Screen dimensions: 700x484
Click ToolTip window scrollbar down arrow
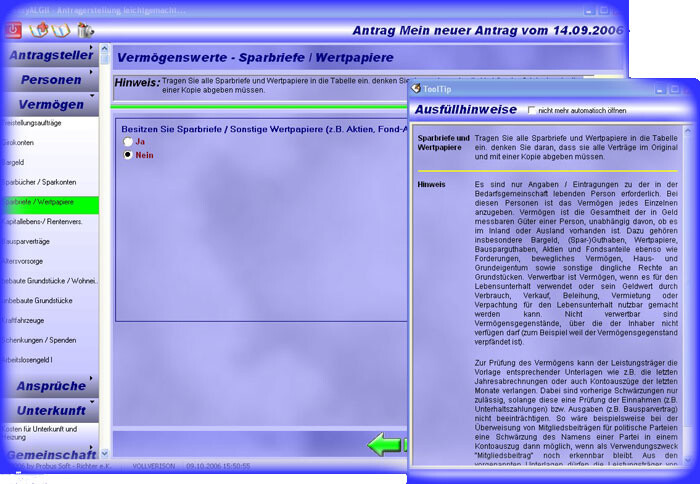(688, 459)
